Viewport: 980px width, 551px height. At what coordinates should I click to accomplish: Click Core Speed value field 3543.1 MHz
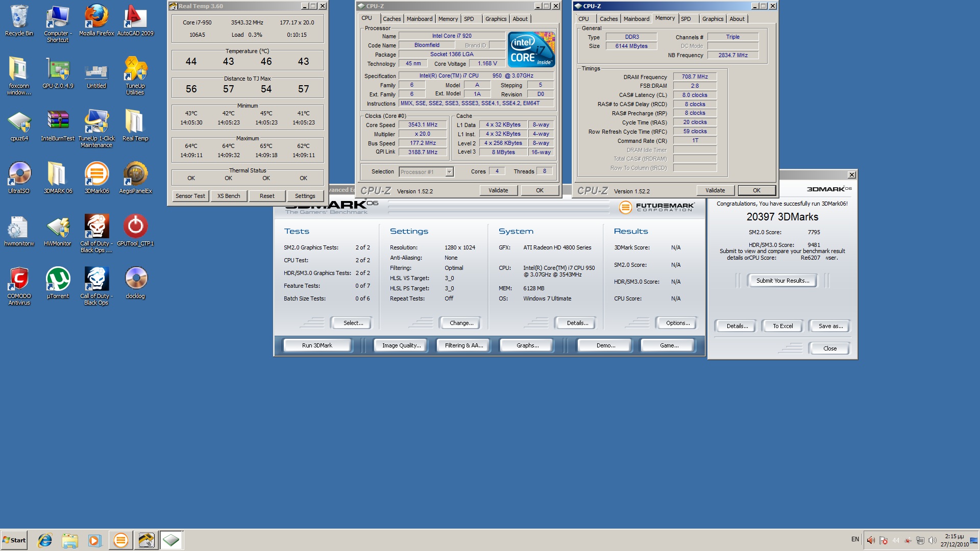(x=423, y=124)
